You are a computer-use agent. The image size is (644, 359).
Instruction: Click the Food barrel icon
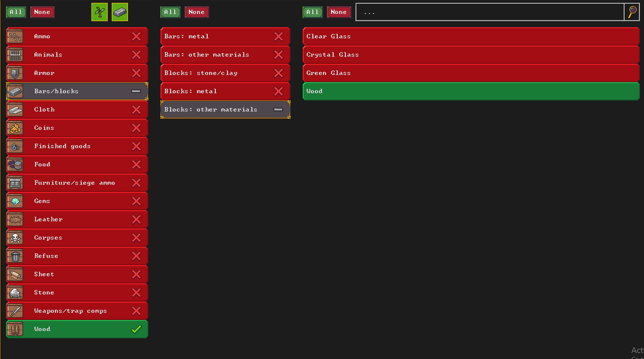point(15,165)
